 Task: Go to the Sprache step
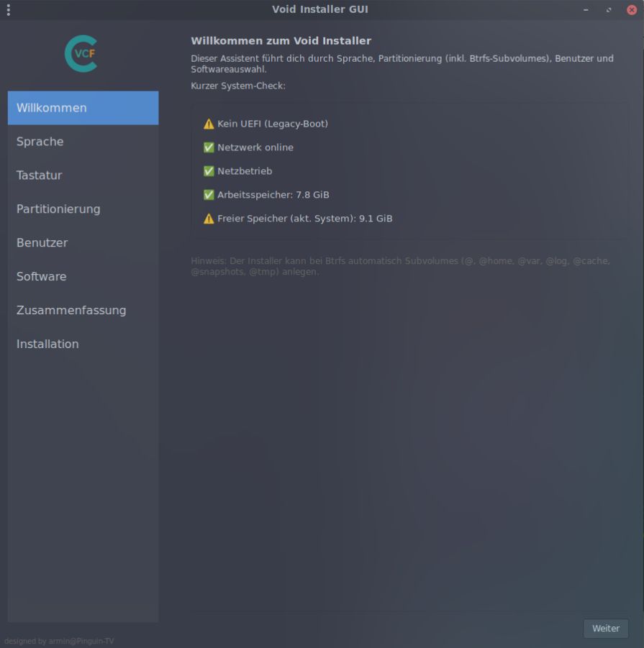83,142
